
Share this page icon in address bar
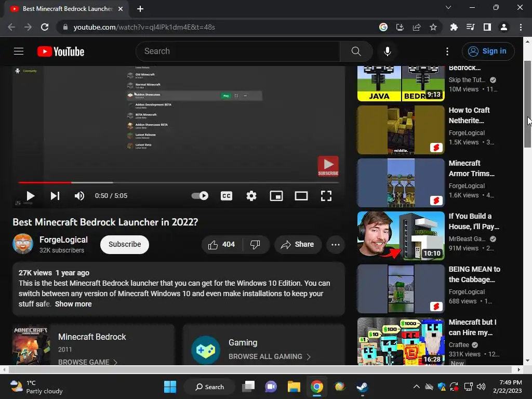click(x=417, y=27)
